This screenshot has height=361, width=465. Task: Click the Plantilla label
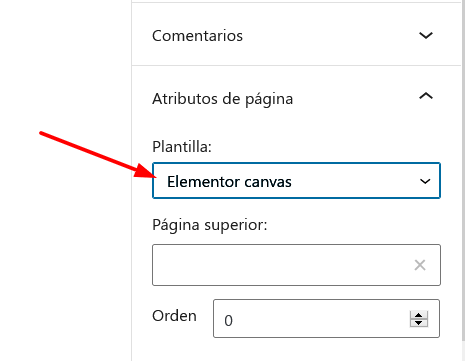pyautogui.click(x=182, y=147)
